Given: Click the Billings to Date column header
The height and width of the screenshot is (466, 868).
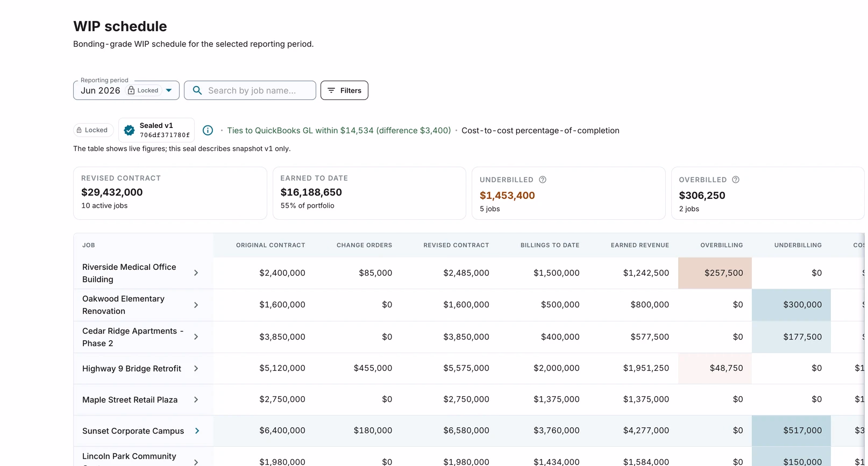Looking at the screenshot, I should click(550, 245).
